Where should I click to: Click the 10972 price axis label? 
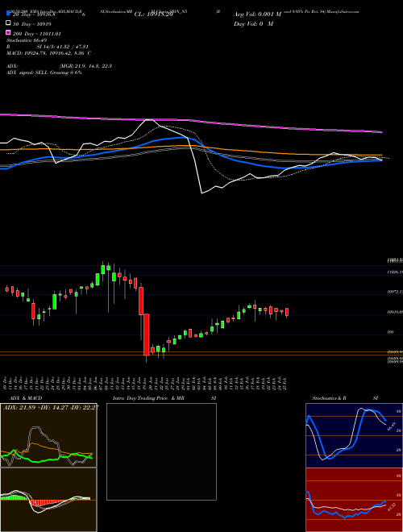(395, 292)
